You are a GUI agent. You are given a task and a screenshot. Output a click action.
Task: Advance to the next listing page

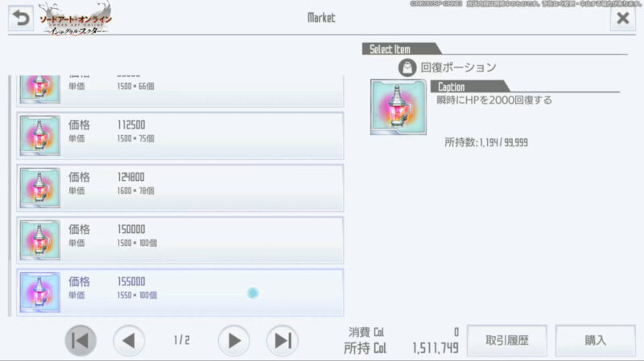point(233,340)
